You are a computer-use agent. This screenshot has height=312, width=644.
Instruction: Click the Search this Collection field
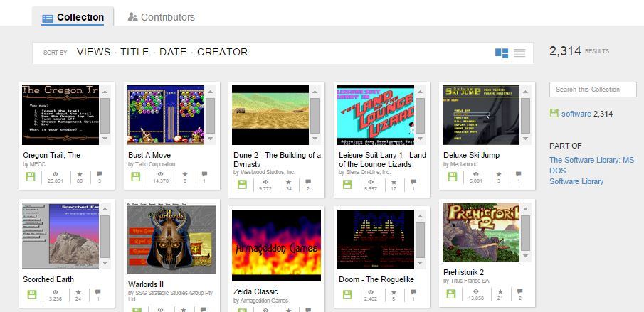click(x=593, y=90)
